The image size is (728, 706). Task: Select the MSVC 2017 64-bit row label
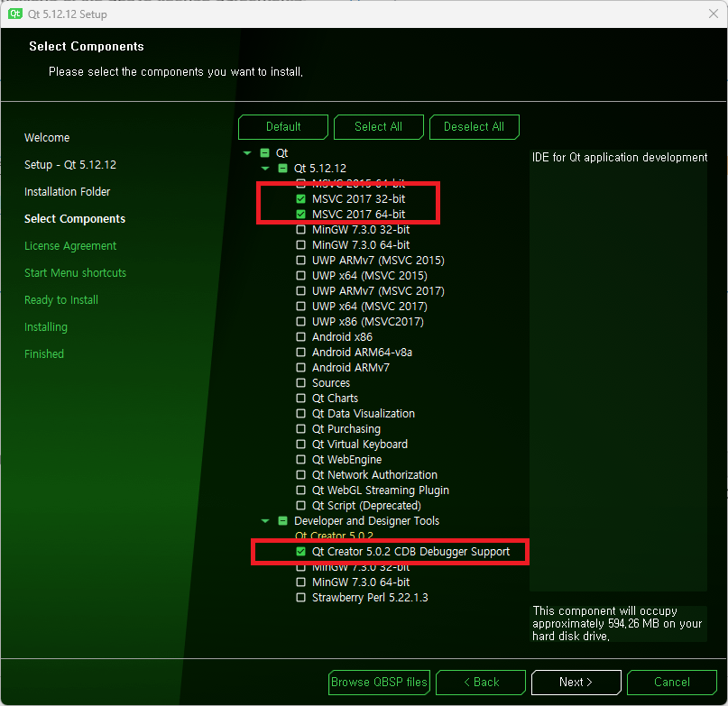pos(358,214)
